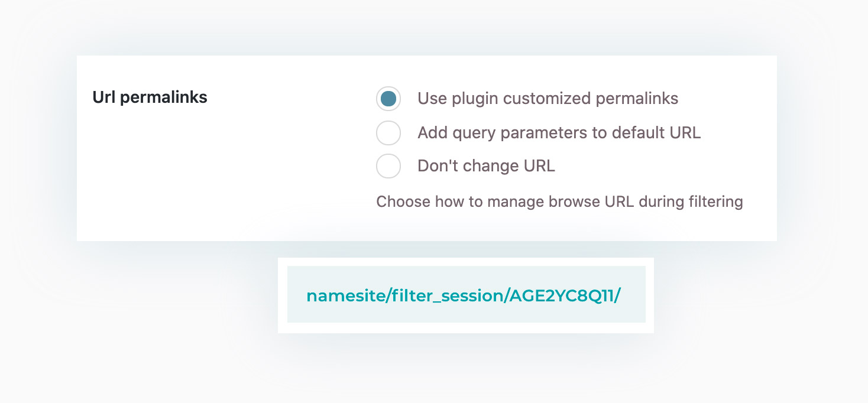Click "namesite" at the start of the URL
Screen dimensions: 868x403
[x=346, y=296]
